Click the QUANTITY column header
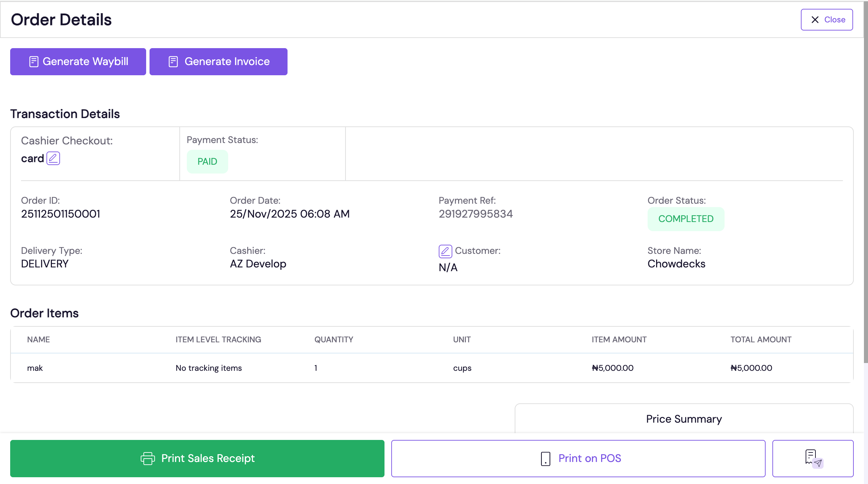This screenshot has height=484, width=868. (x=334, y=340)
